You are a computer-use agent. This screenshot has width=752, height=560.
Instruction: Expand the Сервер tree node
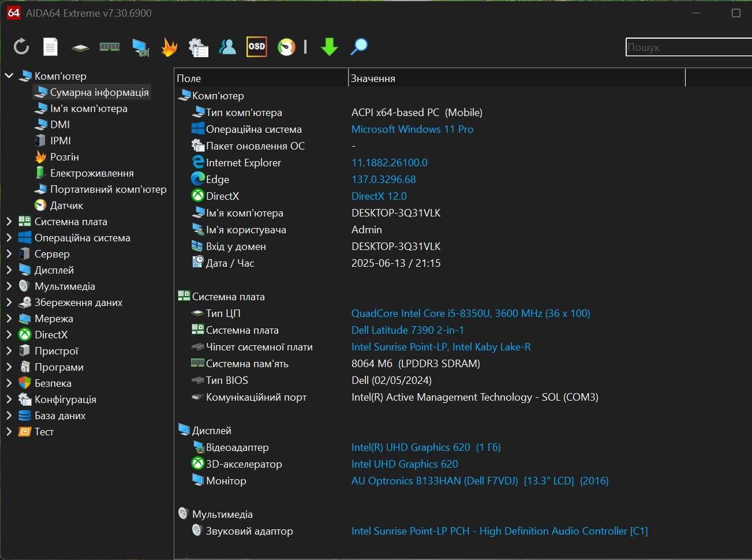(x=9, y=253)
